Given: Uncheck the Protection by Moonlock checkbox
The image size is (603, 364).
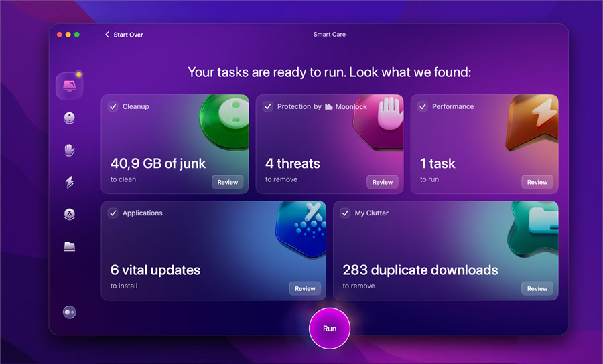Looking at the screenshot, I should point(268,106).
